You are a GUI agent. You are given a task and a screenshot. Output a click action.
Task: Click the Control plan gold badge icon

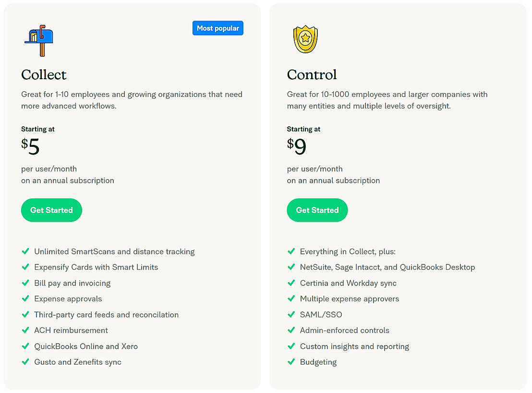(305, 39)
